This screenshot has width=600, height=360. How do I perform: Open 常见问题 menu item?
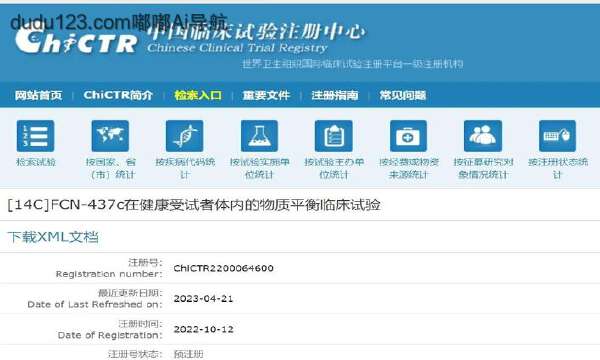click(403, 95)
